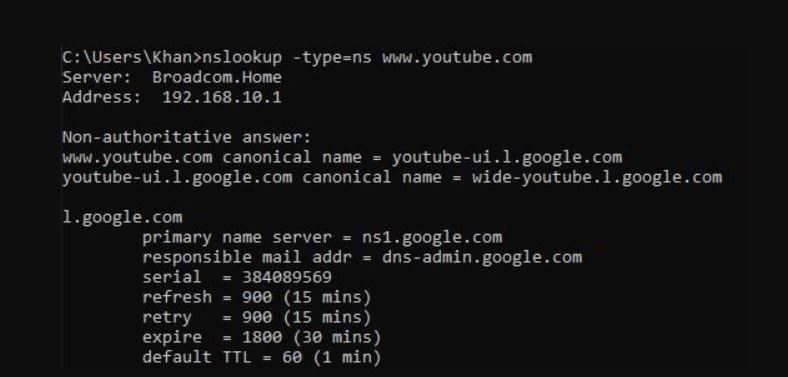Image resolution: width=788 pixels, height=377 pixels.
Task: Click youtube-ui.l.google.com at end of first canonical line
Action: pyautogui.click(x=507, y=158)
